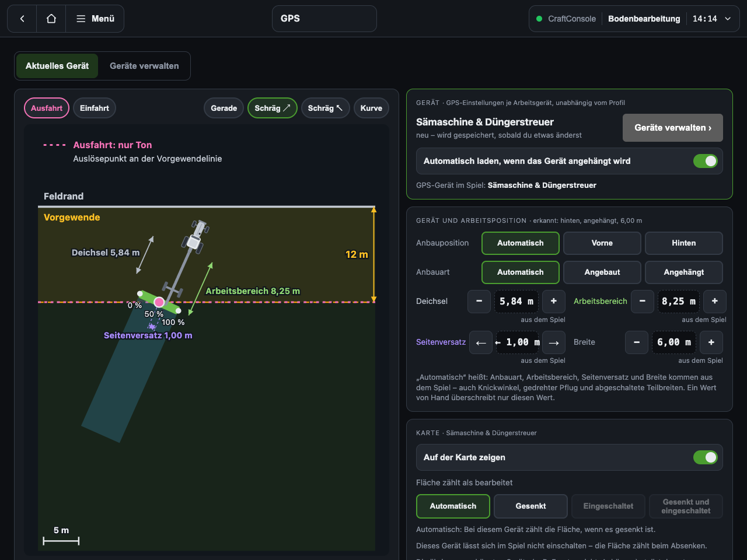Set Anbauposition to Hinten
Image resolution: width=747 pixels, height=560 pixels.
point(684,243)
